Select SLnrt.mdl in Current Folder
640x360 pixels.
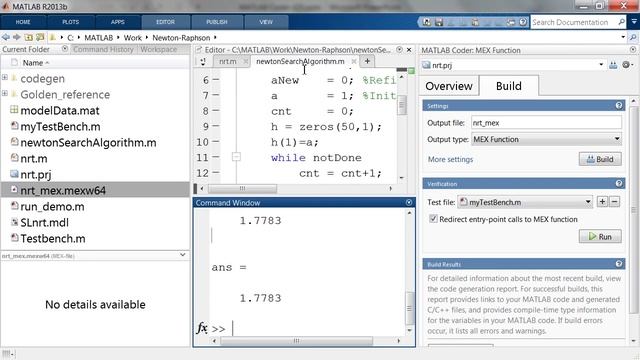click(x=44, y=222)
